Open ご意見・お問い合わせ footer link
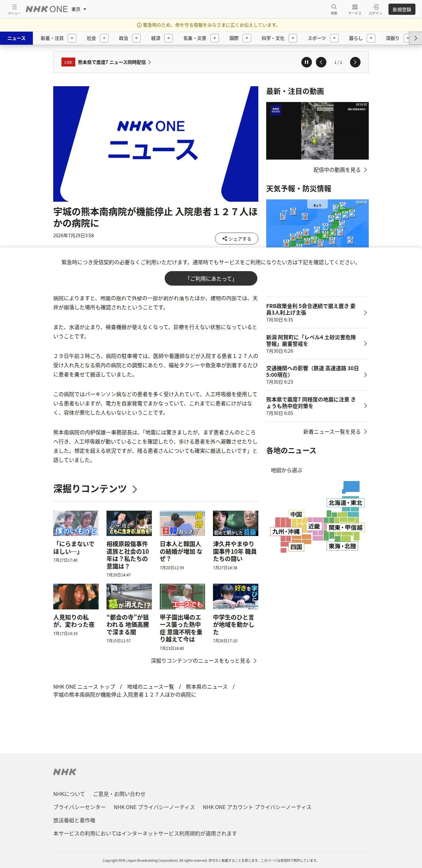422x868 pixels. pos(119,794)
